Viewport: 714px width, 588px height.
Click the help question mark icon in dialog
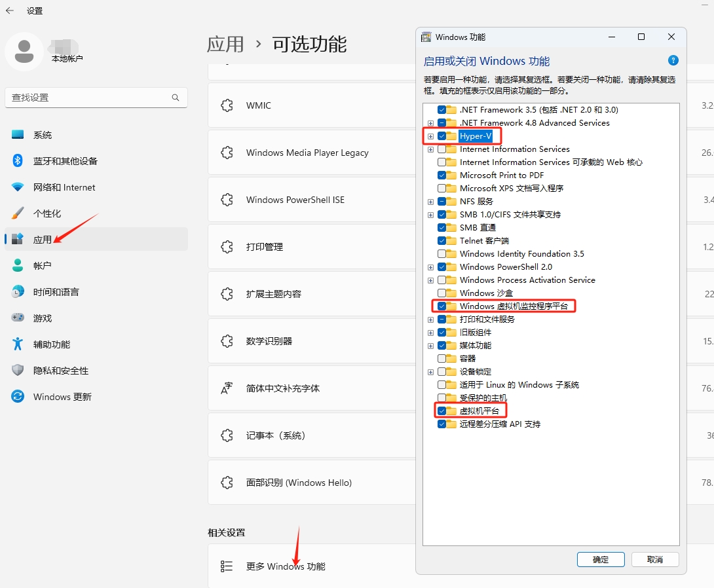pos(673,60)
